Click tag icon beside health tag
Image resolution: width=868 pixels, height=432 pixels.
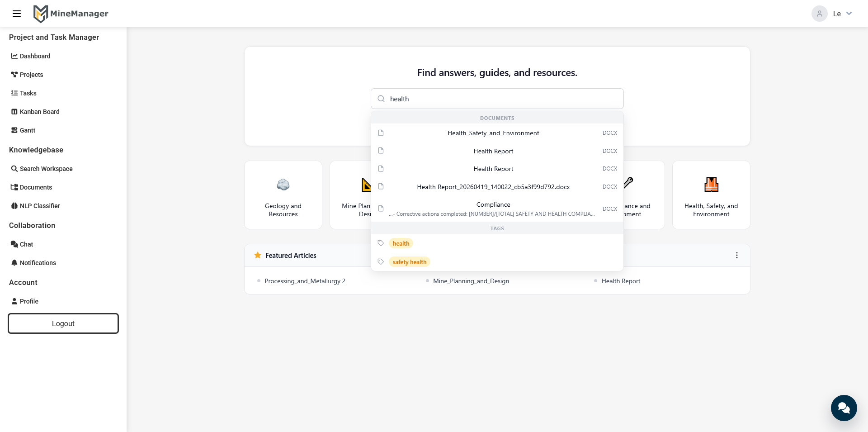[x=381, y=243]
